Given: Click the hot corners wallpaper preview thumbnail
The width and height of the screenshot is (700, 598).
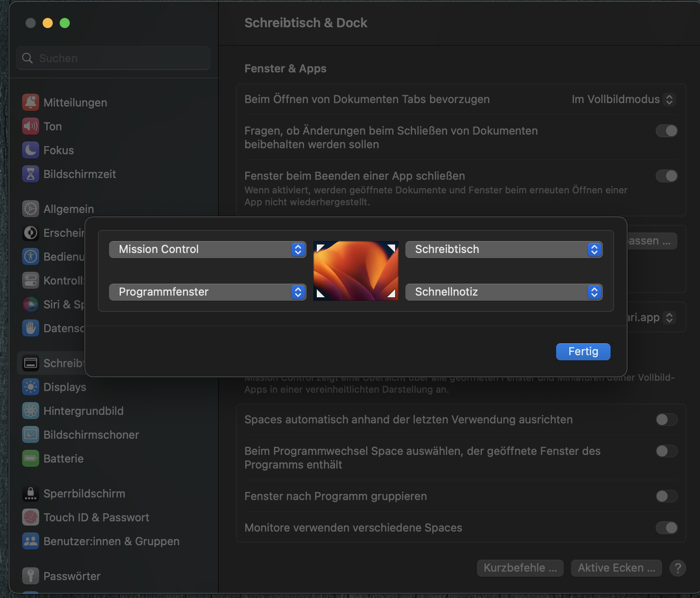Looking at the screenshot, I should point(356,270).
